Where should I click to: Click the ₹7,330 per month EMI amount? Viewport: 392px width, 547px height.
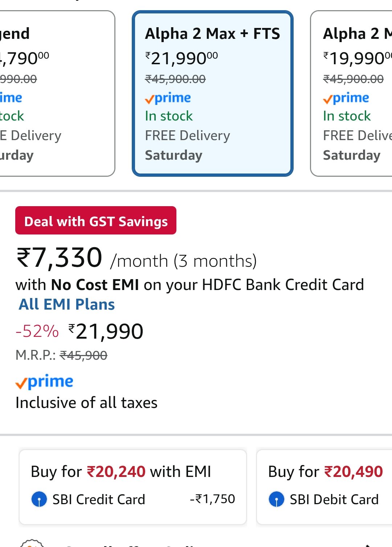60,258
